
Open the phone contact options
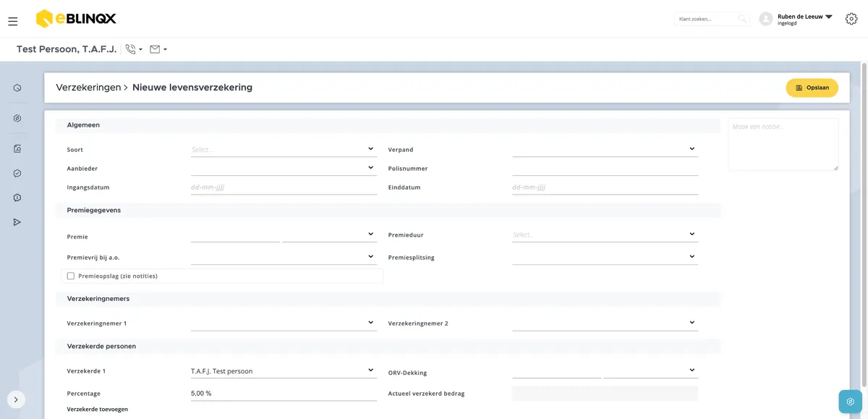click(x=134, y=49)
